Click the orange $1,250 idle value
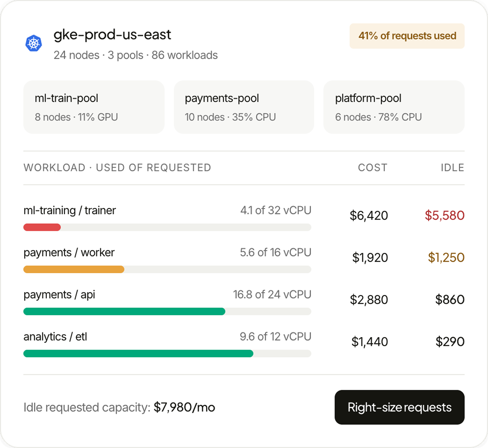Image resolution: width=488 pixels, height=448 pixels. click(446, 258)
